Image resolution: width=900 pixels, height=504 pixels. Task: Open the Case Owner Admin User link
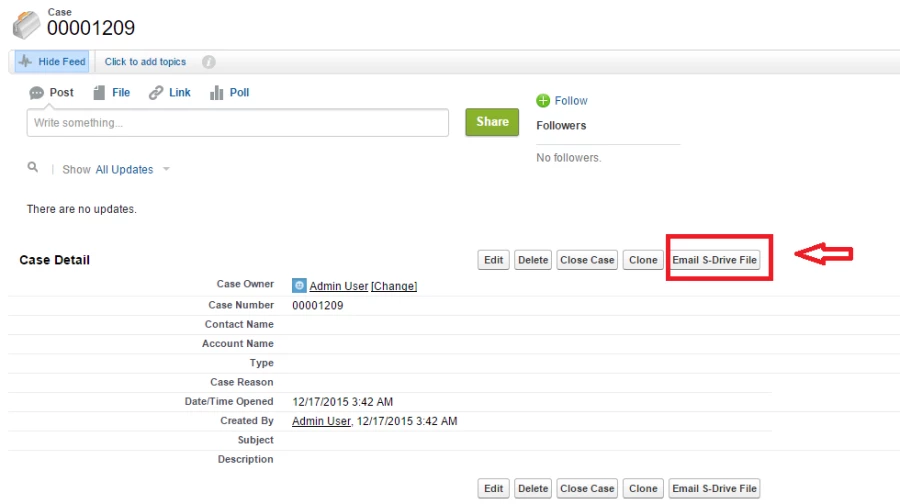click(x=338, y=286)
